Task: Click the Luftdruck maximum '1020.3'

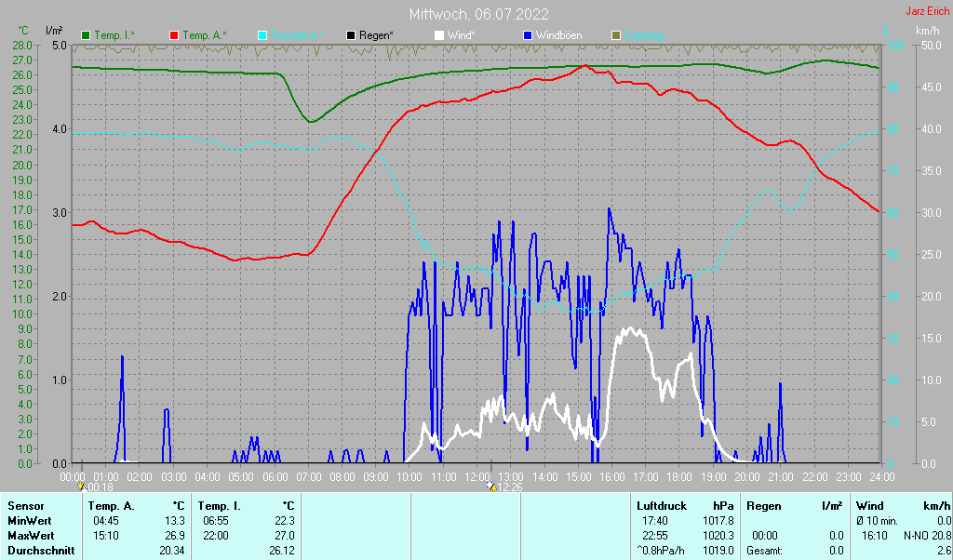Action: coord(718,537)
